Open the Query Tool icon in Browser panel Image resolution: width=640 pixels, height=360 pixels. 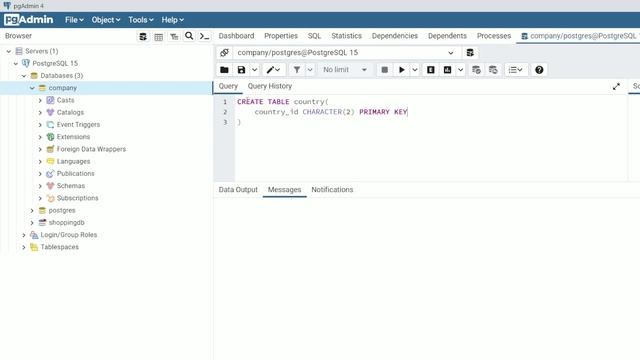(143, 36)
